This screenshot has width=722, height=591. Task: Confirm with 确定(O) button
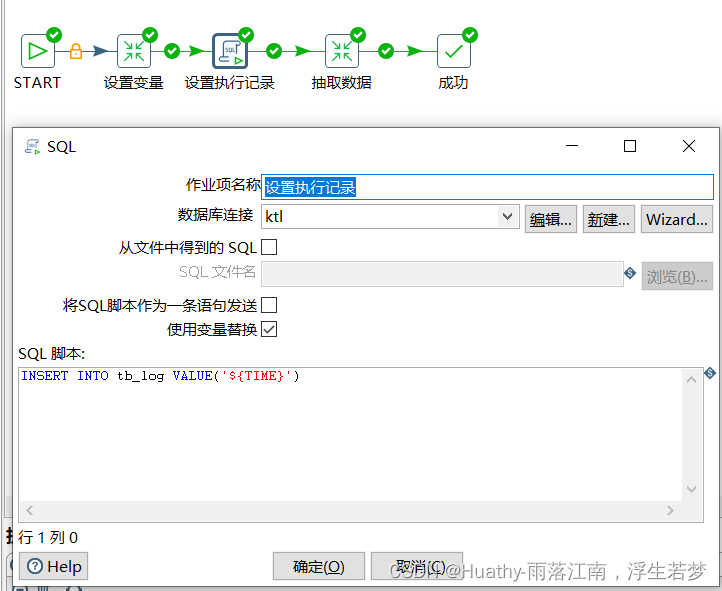tap(319, 566)
